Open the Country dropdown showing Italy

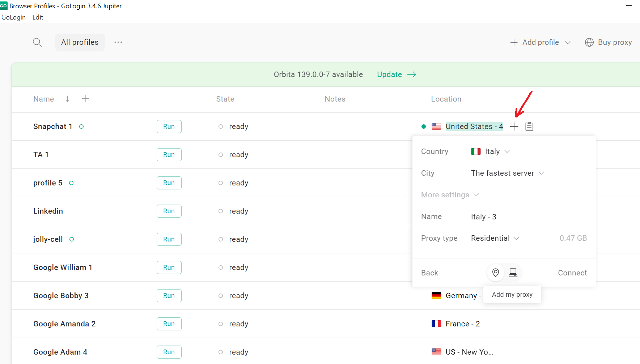coord(490,151)
